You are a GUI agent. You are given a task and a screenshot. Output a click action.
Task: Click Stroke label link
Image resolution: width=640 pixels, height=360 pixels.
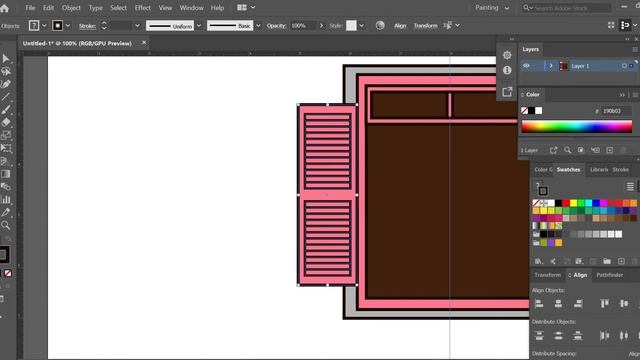click(x=87, y=26)
